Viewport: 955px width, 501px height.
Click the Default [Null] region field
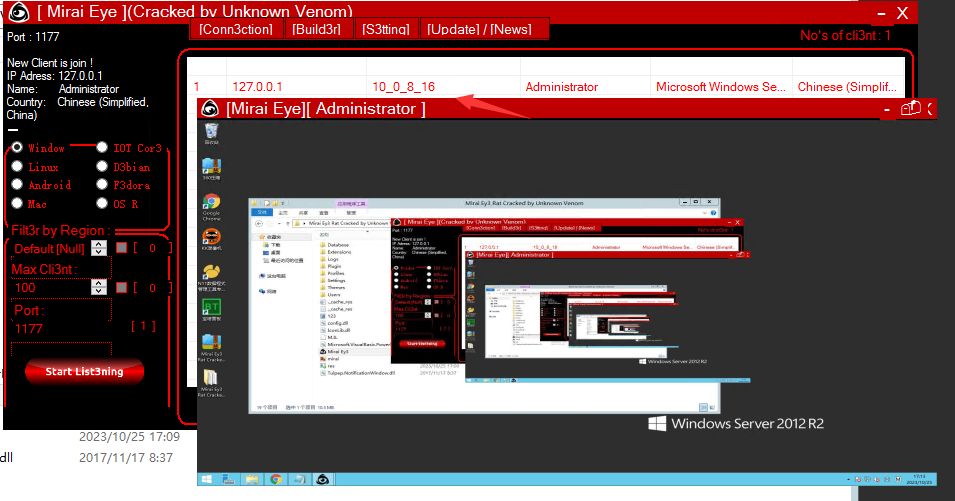[50, 248]
